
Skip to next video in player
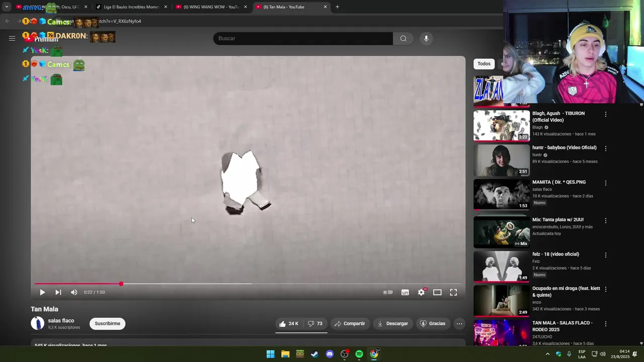(x=58, y=292)
